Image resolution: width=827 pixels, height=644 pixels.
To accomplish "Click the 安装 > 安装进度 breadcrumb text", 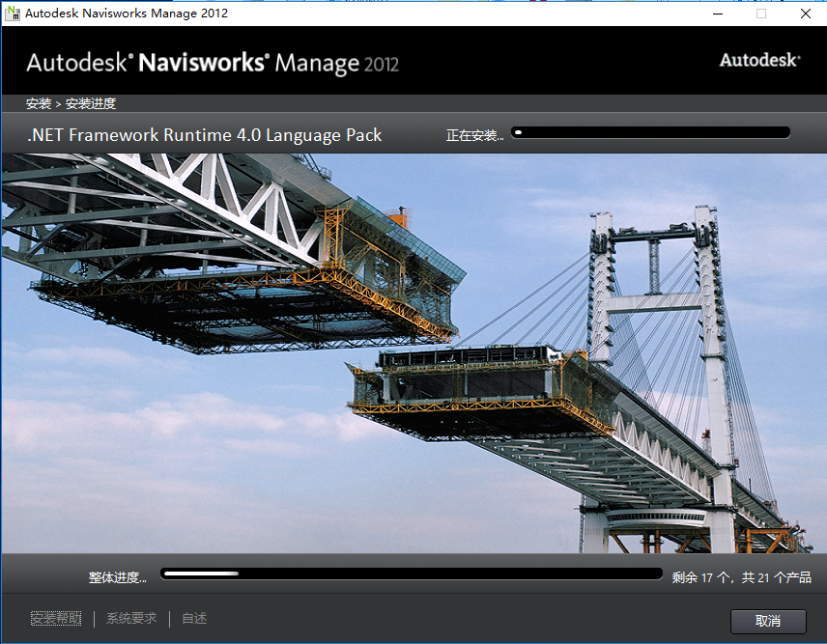I will (x=71, y=103).
